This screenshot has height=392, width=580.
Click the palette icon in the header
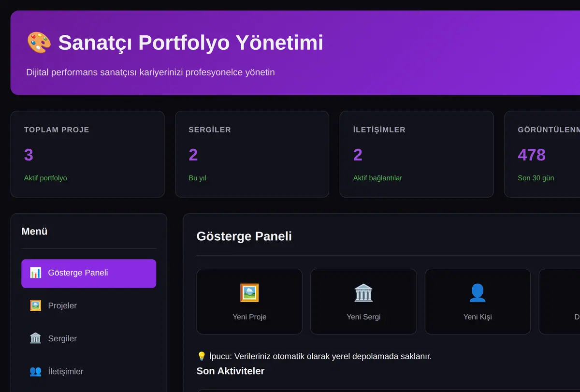39,43
